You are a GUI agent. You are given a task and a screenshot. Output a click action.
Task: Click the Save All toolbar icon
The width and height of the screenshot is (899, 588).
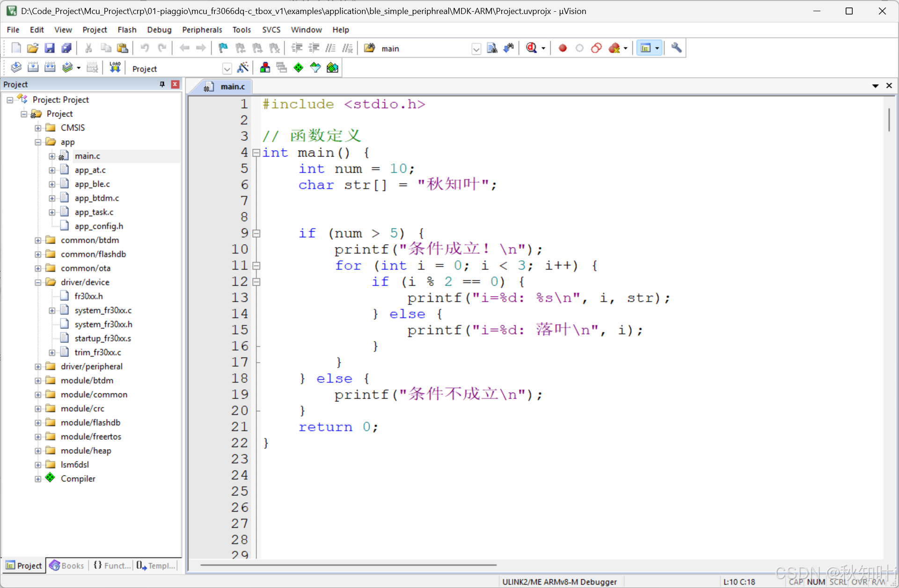pos(66,48)
